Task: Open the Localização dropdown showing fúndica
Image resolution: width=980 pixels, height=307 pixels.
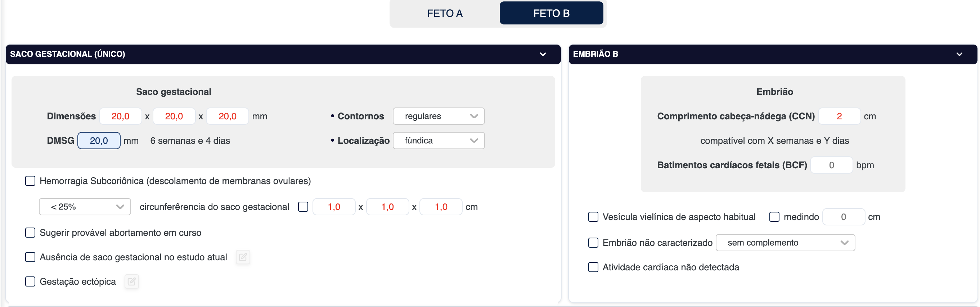Action: coord(438,141)
